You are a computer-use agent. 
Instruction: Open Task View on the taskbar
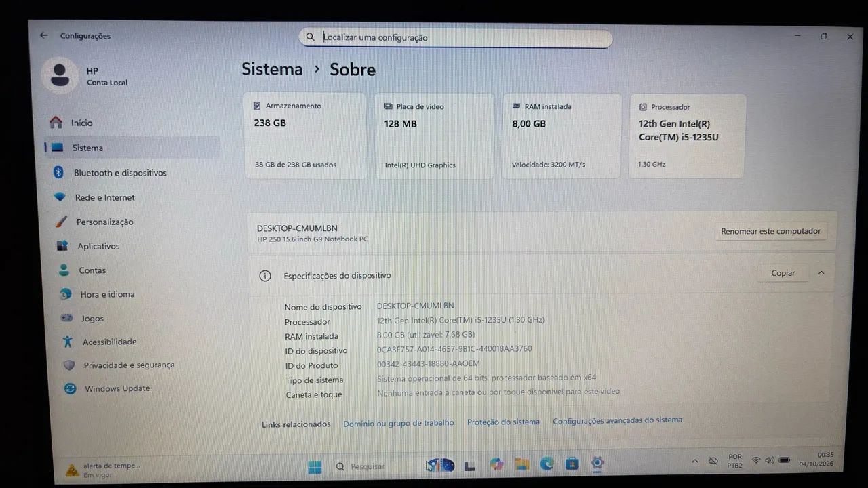pyautogui.click(x=469, y=466)
